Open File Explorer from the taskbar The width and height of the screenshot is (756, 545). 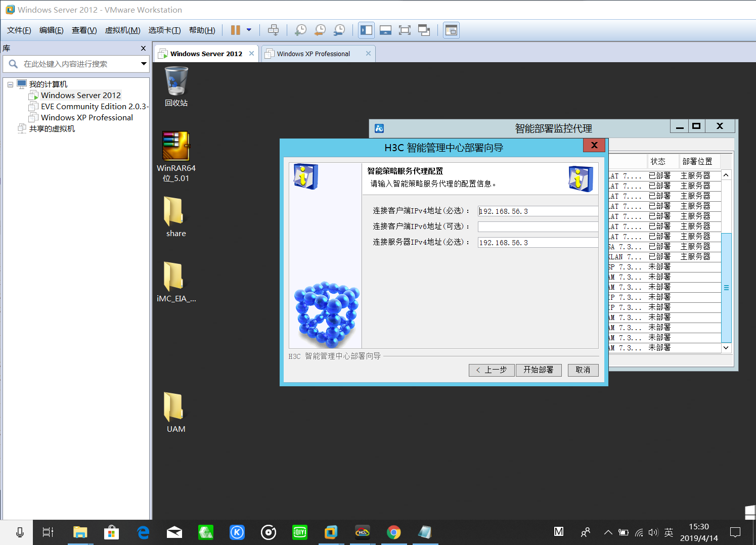point(80,532)
